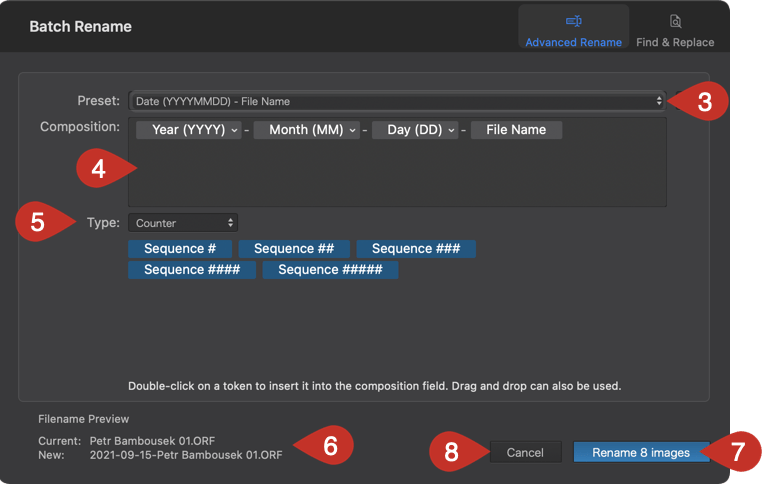Open the Preset dropdown menu
Image resolution: width=762 pixels, height=484 pixels.
tap(397, 101)
